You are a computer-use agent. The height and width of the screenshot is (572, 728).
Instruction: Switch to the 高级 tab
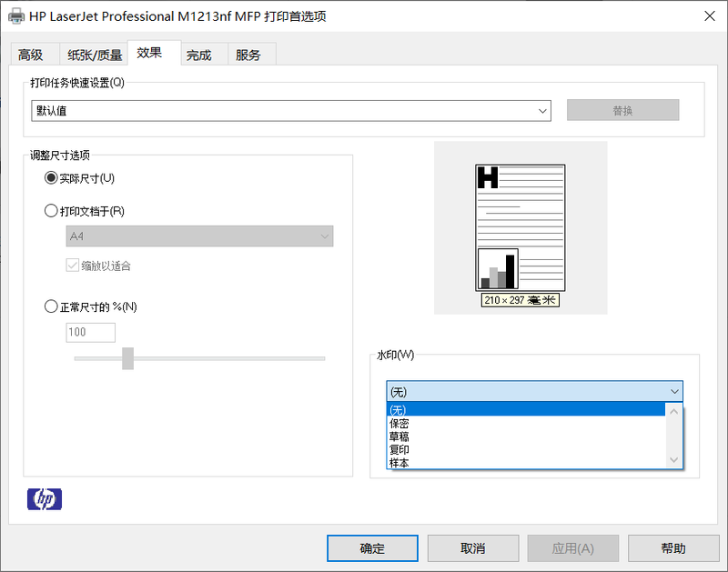(x=31, y=55)
